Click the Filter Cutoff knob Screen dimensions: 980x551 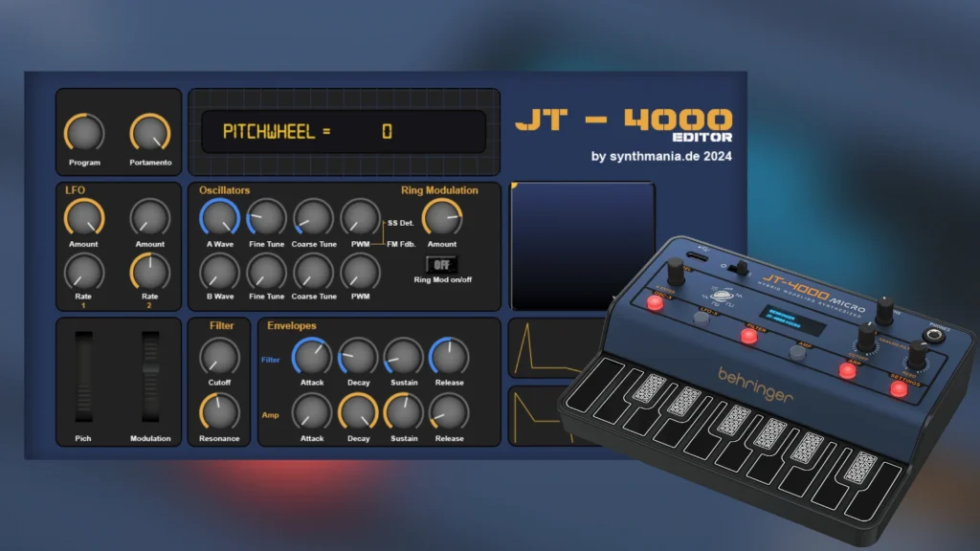219,357
